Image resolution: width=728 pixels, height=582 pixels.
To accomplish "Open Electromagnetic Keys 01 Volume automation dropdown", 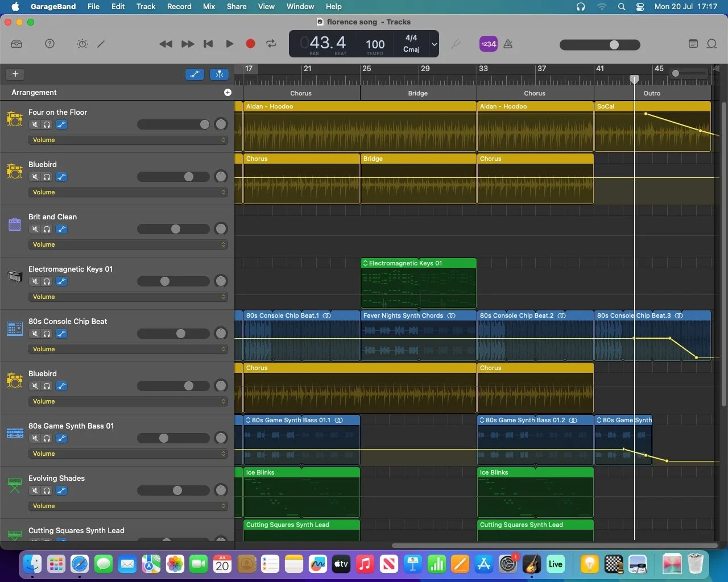I will coord(128,297).
